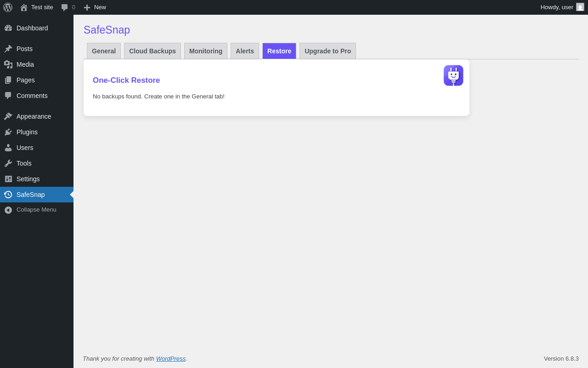Screen dimensions: 588x368
Task: Click the SafeSnap page heading
Action: click(107, 30)
